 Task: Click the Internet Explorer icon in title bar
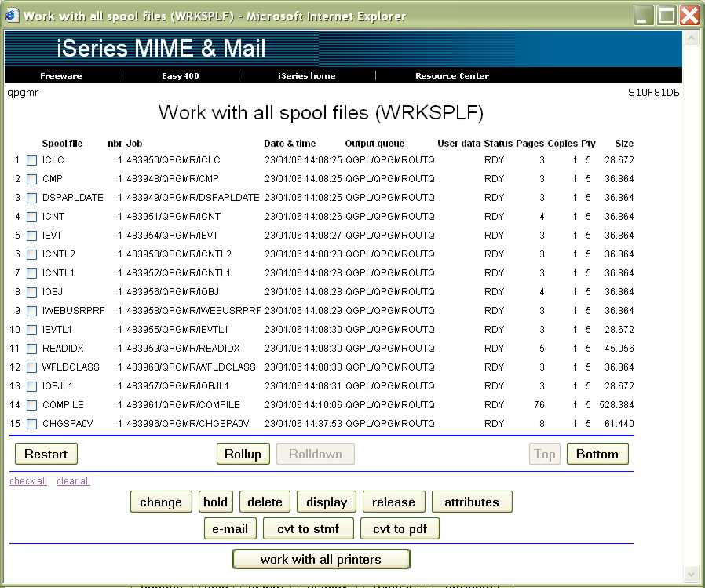pos(12,16)
